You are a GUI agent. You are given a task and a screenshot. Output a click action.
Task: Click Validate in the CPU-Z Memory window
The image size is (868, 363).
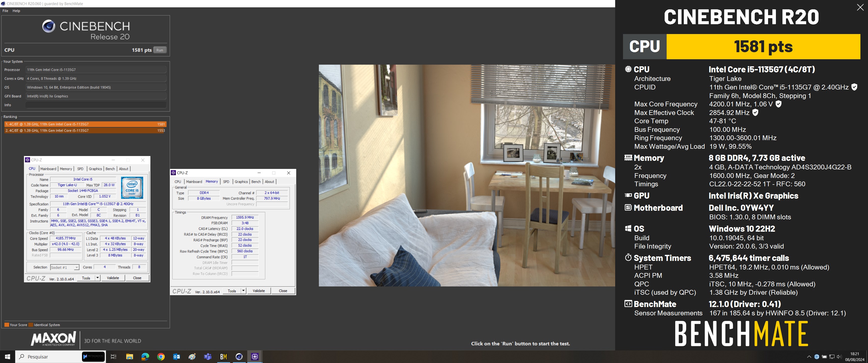[259, 291]
